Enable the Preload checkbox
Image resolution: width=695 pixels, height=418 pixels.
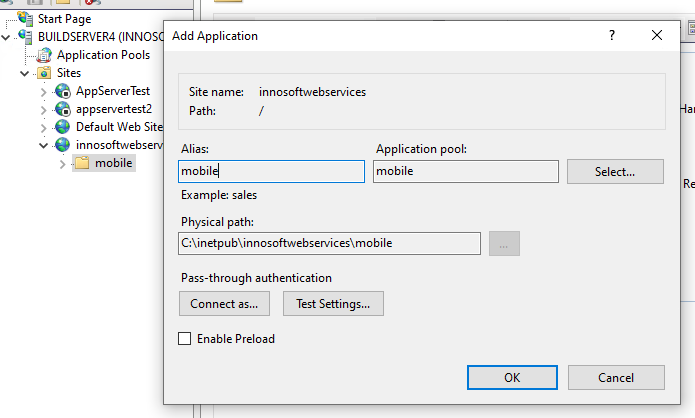click(184, 339)
